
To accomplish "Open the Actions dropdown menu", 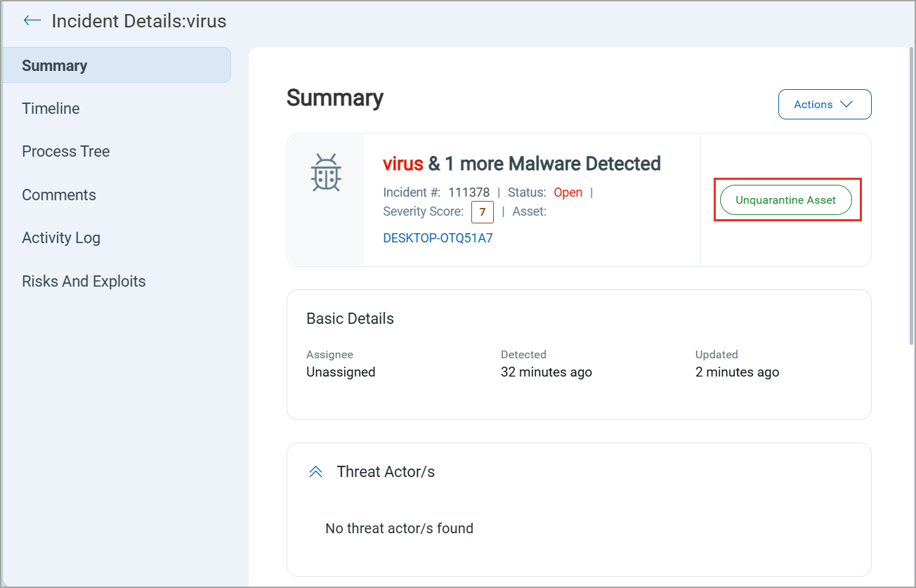I will pyautogui.click(x=825, y=104).
